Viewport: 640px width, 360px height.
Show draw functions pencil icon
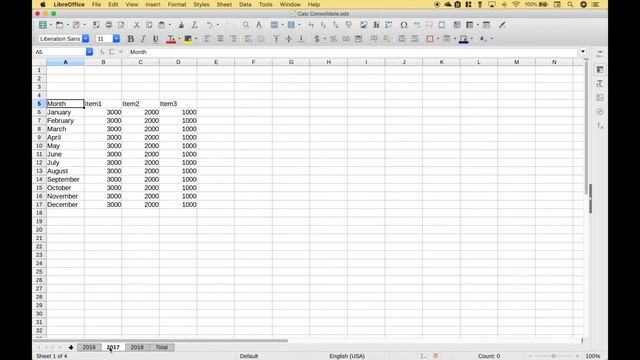502,25
